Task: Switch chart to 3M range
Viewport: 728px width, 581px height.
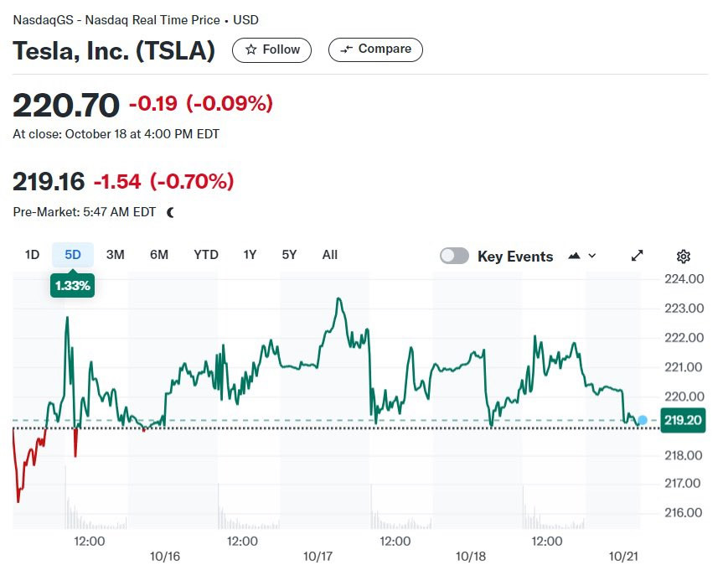Action: pyautogui.click(x=115, y=255)
